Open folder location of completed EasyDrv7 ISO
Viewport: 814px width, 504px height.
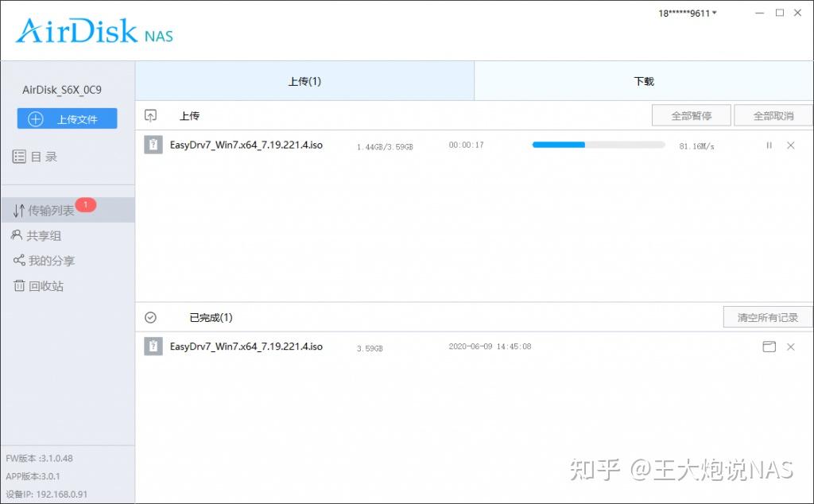769,346
